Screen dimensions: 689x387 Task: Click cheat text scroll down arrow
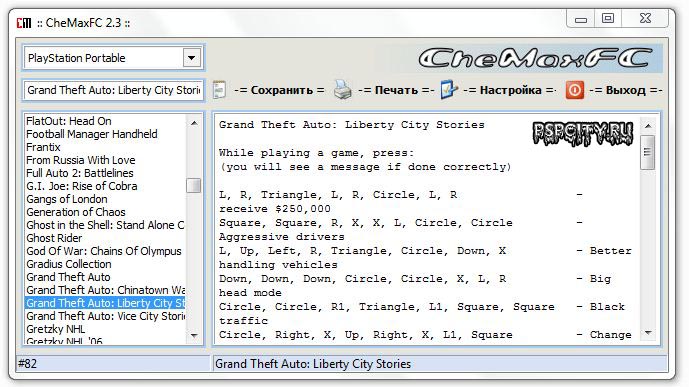[648, 333]
